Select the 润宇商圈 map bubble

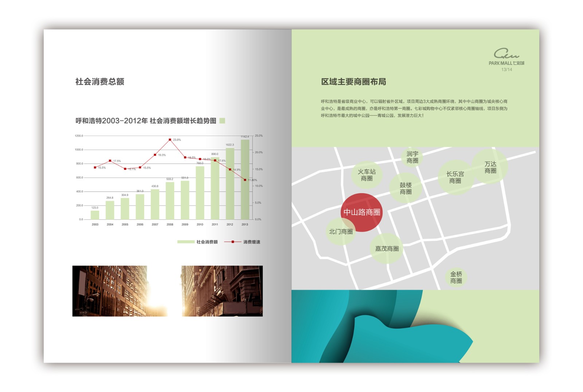(x=412, y=157)
